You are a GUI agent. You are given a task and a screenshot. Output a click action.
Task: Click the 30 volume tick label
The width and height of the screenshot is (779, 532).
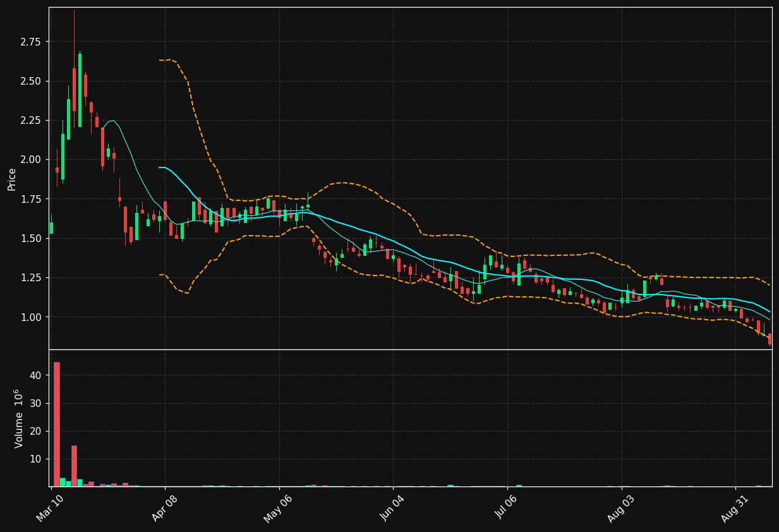(35, 403)
